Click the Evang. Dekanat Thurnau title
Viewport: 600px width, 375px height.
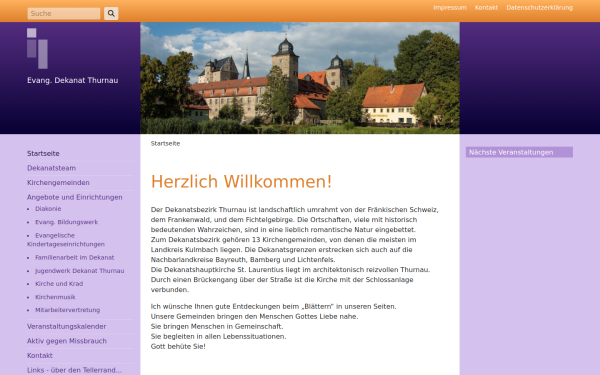pyautogui.click(x=72, y=80)
